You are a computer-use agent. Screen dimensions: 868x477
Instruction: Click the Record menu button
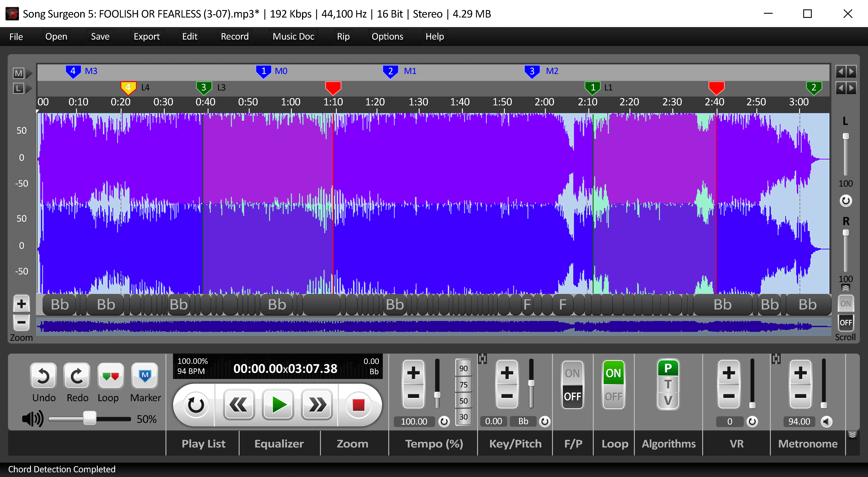click(235, 36)
